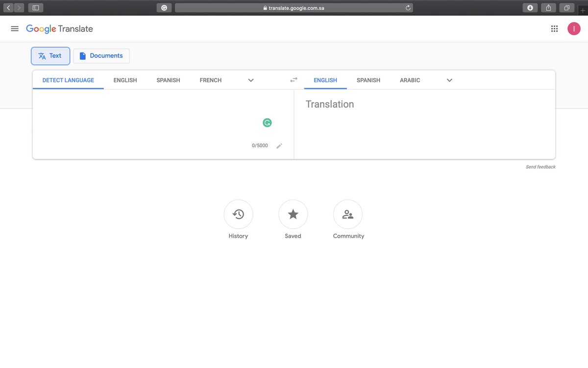Toggle Safari sidebar button
Image resolution: width=588 pixels, height=368 pixels.
point(36,7)
